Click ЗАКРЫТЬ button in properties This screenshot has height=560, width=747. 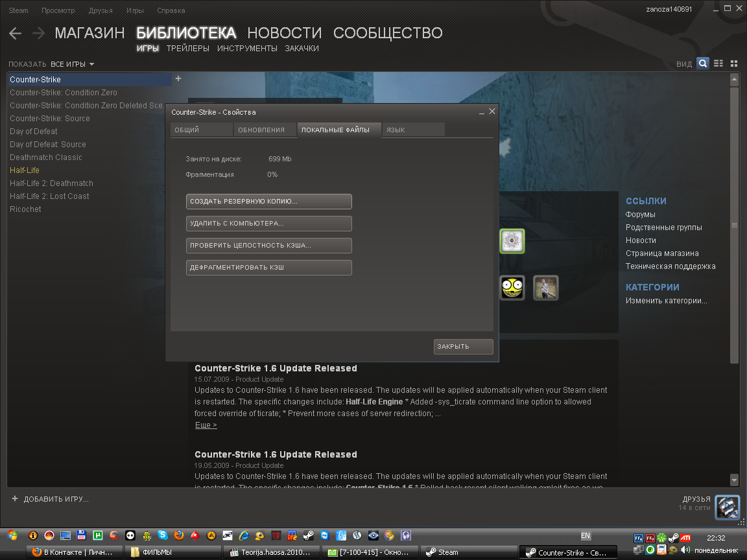point(463,347)
